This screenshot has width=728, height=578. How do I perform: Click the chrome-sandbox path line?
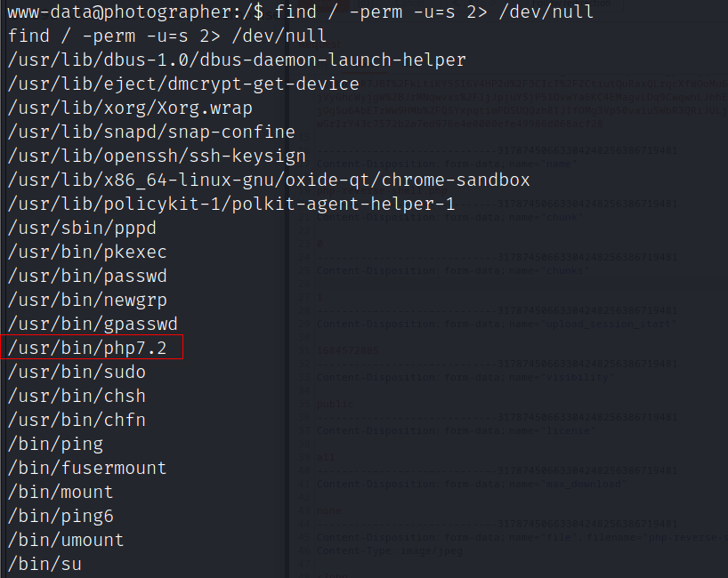pos(269,180)
